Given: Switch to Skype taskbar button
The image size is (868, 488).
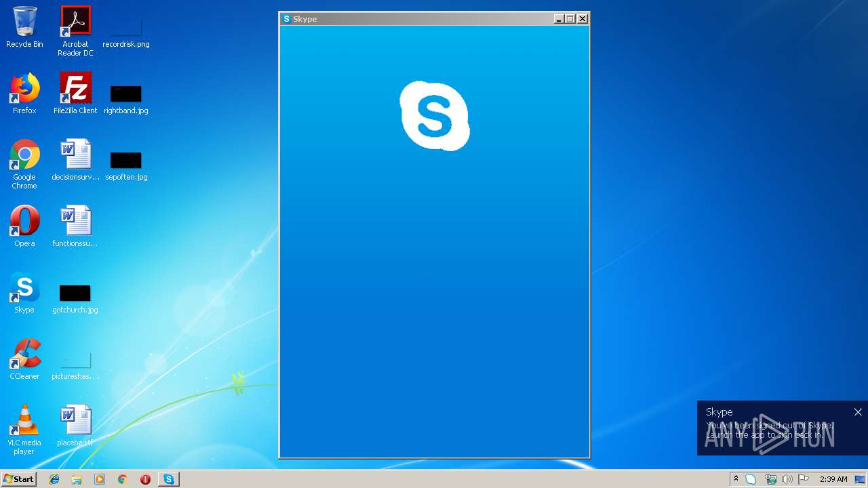Looking at the screenshot, I should click(x=169, y=479).
